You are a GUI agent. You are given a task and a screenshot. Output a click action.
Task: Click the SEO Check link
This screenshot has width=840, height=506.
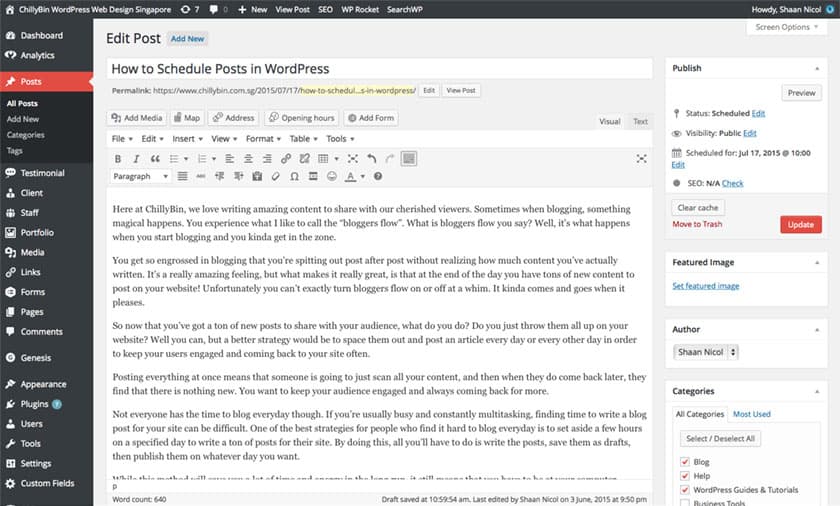point(732,183)
